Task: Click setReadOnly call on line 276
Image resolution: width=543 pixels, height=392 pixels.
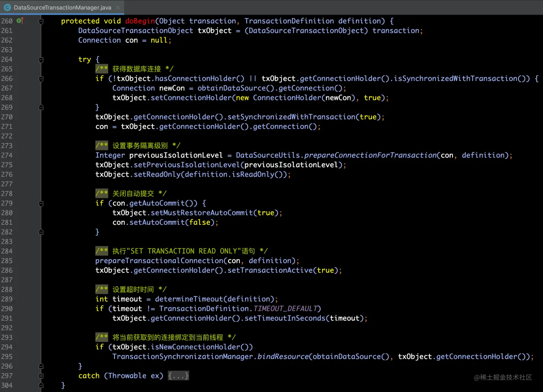Action: [157, 174]
